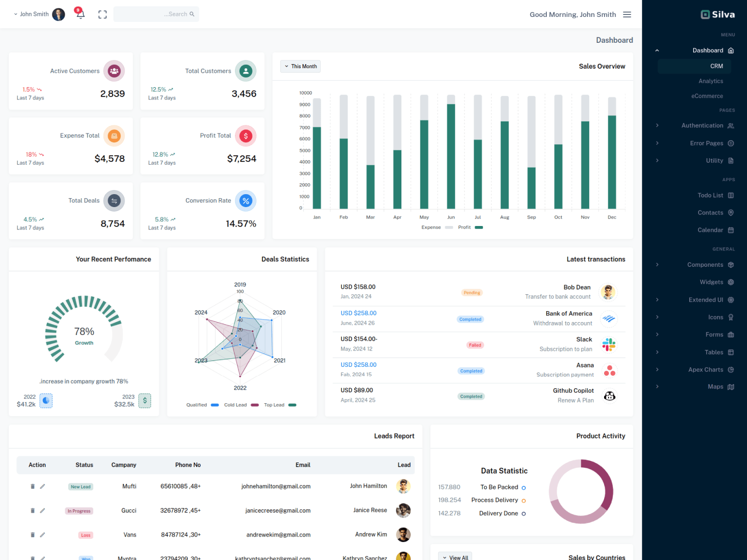Click the Profit Total dollar icon
747x560 pixels.
(246, 136)
